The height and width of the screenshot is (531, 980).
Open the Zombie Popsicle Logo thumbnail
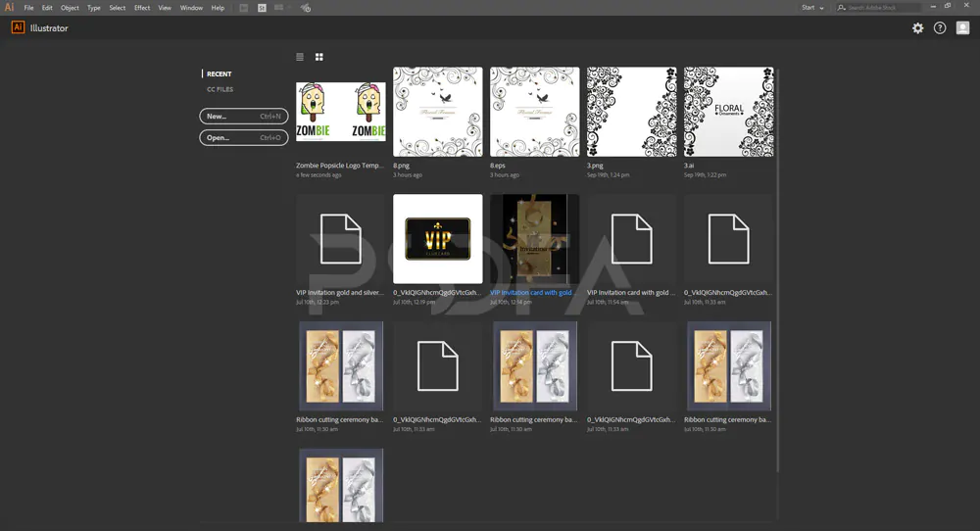[341, 112]
